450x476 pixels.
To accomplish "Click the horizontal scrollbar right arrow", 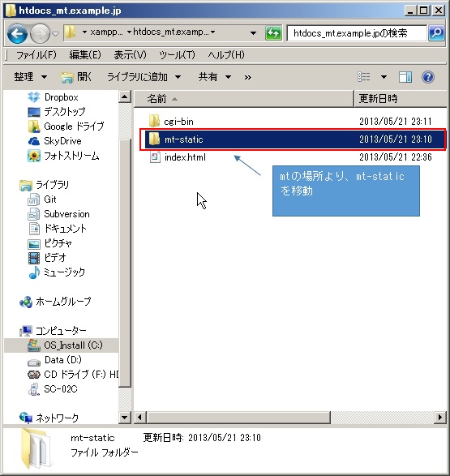I will [440, 417].
